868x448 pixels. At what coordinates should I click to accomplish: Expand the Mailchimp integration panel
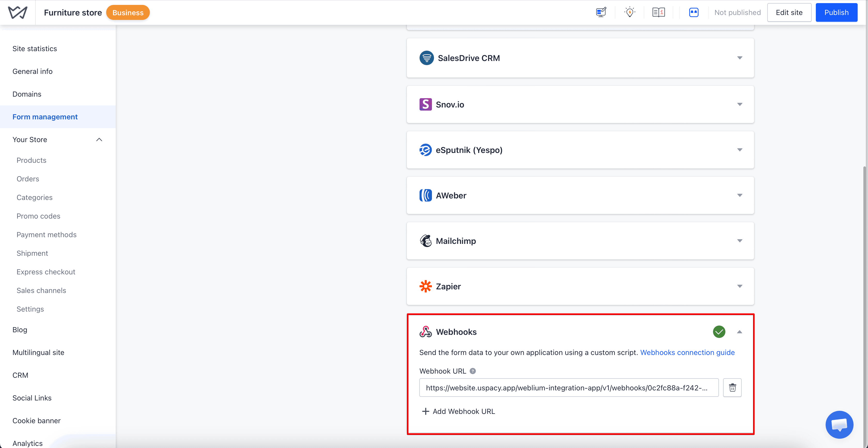pyautogui.click(x=740, y=241)
